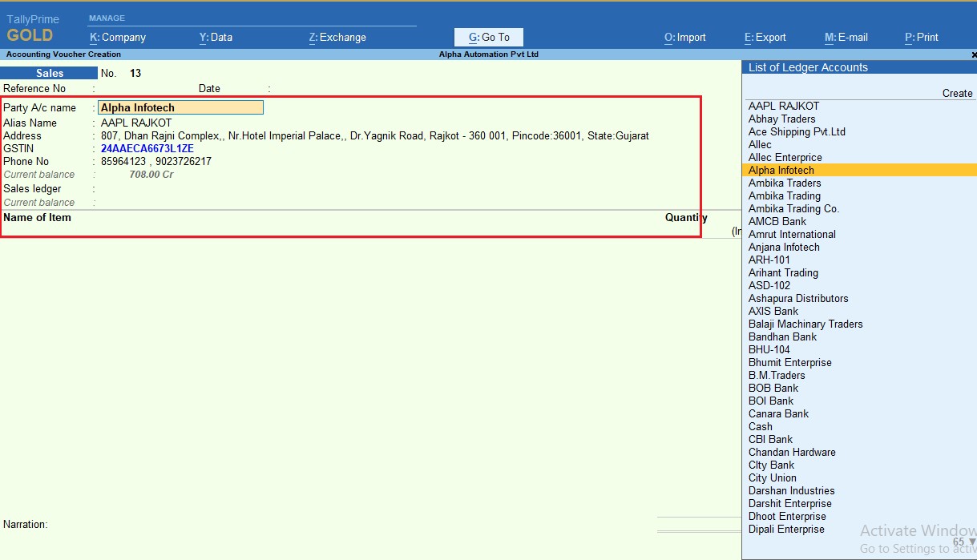Open the Print menu
This screenshot has width=977, height=560.
point(922,37)
